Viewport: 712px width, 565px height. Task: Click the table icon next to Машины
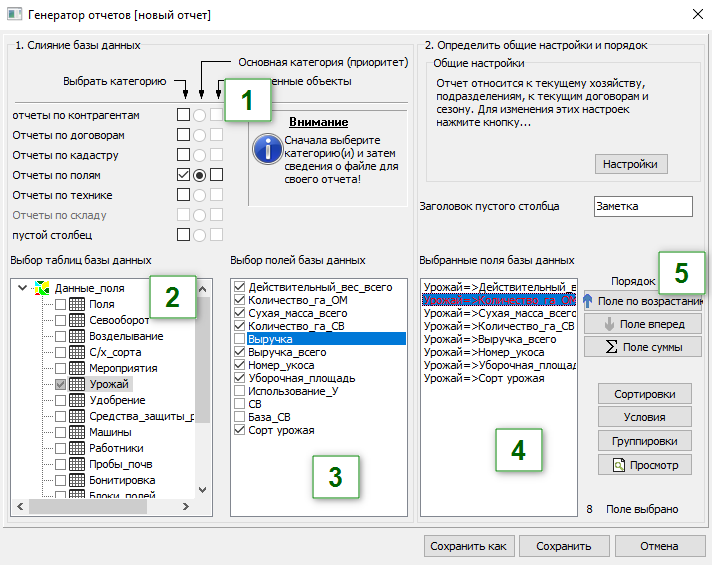[x=77, y=432]
